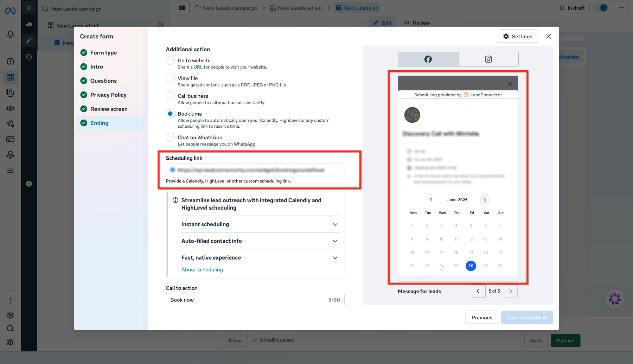The image size is (633, 364).
Task: Select the Book time radio button
Action: [x=170, y=114]
